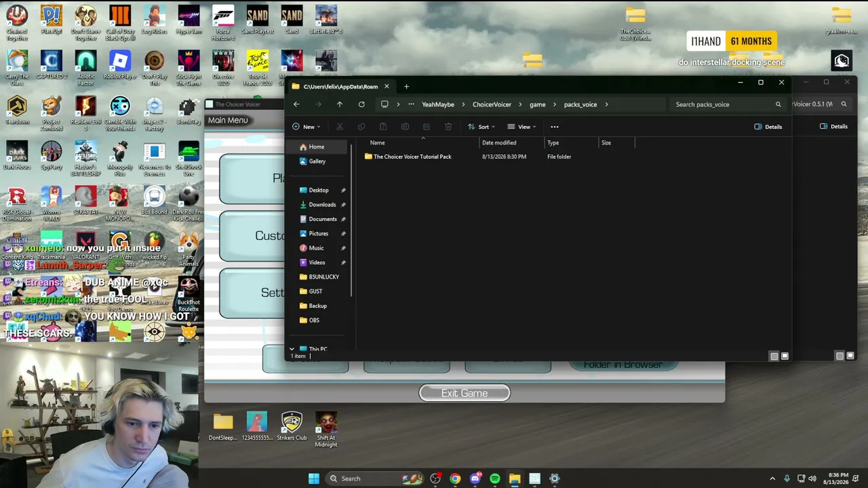Select the Teardown desktop icon
Screen dimensions: 868x488
(x=17, y=111)
